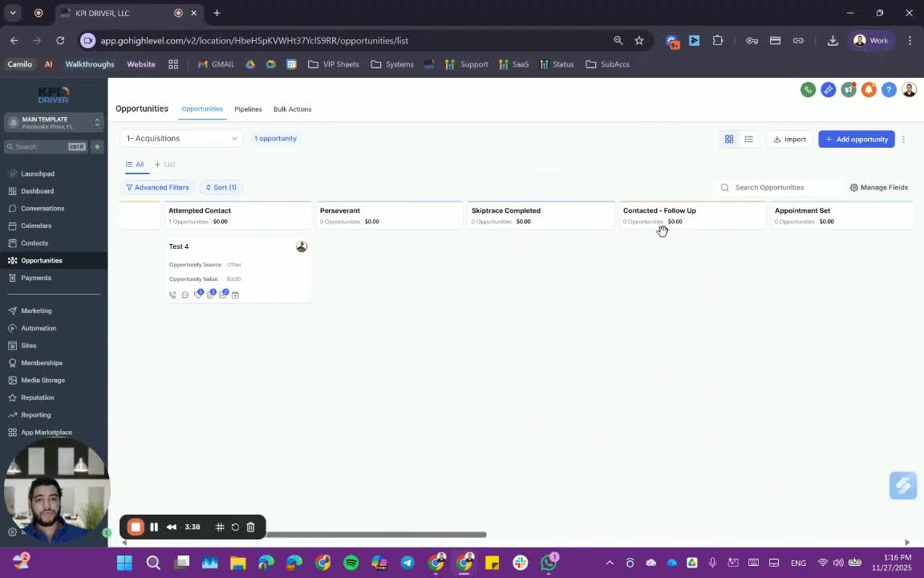Add a new List tab
The height and width of the screenshot is (578, 924).
click(x=165, y=165)
